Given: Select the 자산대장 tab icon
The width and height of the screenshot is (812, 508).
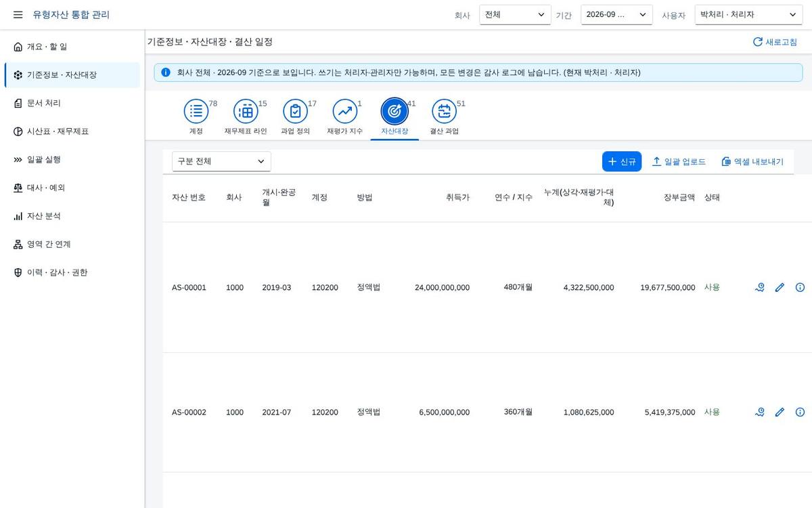Looking at the screenshot, I should [x=394, y=111].
